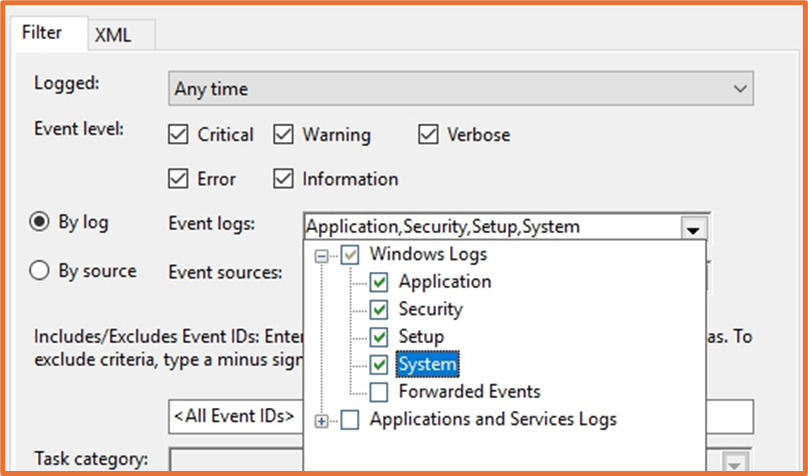The width and height of the screenshot is (808, 476).
Task: Switch to the XML tab
Action: 122,35
